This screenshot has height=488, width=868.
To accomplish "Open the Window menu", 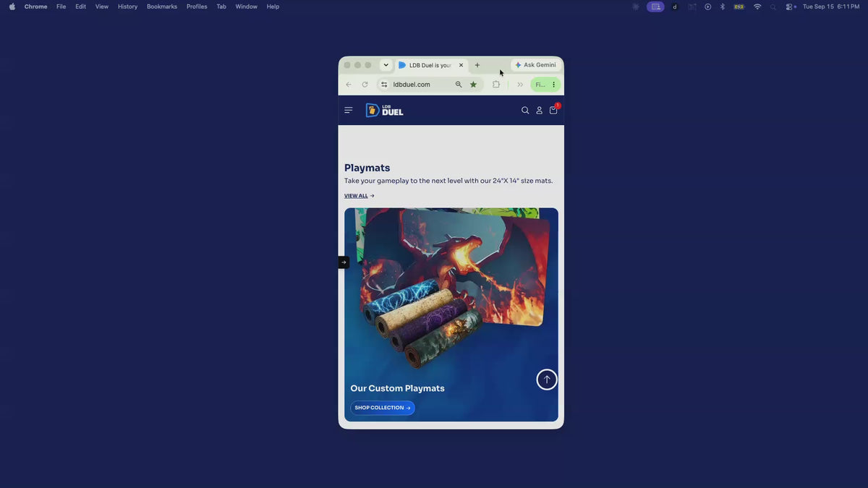I will [246, 7].
